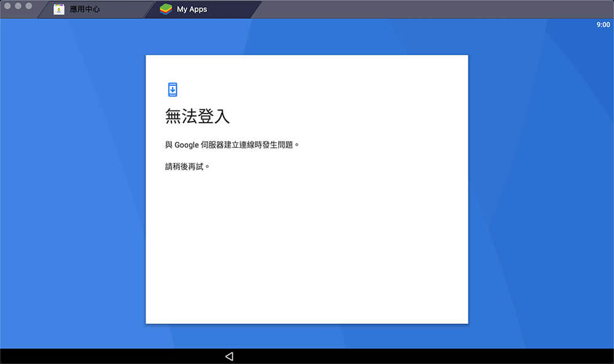This screenshot has height=364, width=614.
Task: Click the 無法登入 heading
Action: (x=197, y=116)
